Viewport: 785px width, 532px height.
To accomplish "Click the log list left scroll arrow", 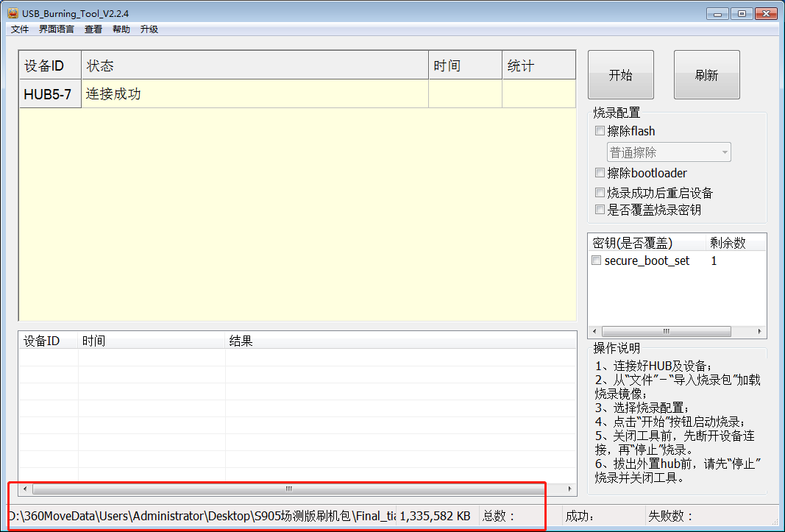I will [25, 489].
